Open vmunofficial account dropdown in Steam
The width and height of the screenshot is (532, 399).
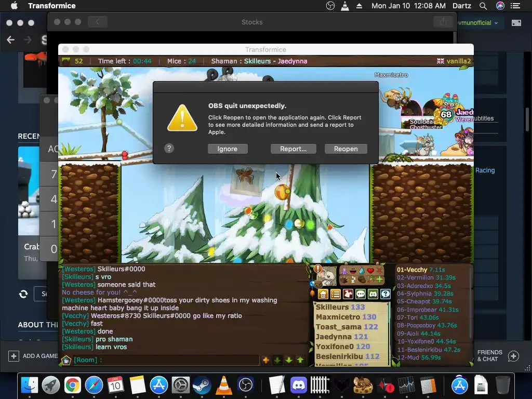click(478, 23)
